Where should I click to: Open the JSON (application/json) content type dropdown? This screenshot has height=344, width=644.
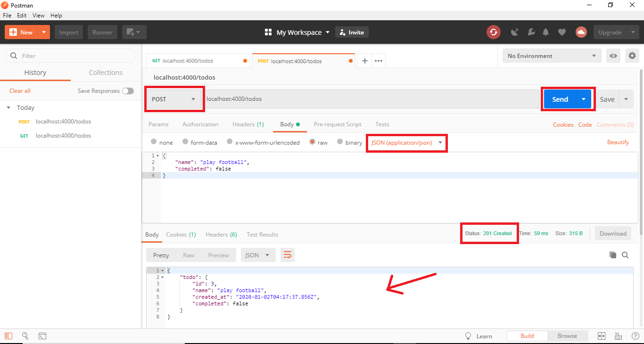pos(407,142)
